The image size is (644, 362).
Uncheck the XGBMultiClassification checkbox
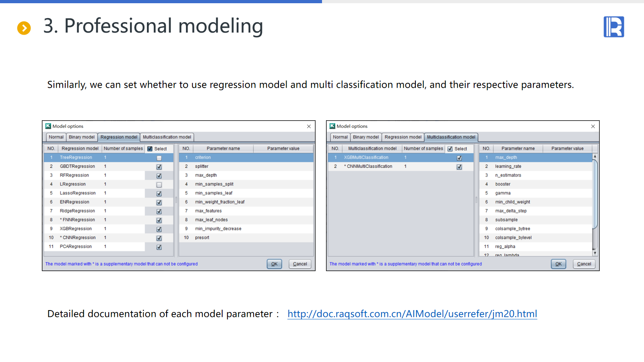tap(459, 158)
